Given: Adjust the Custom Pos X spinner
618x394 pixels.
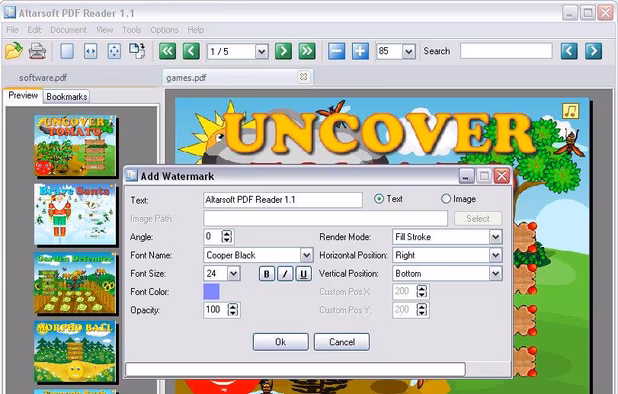Looking at the screenshot, I should pos(422,292).
